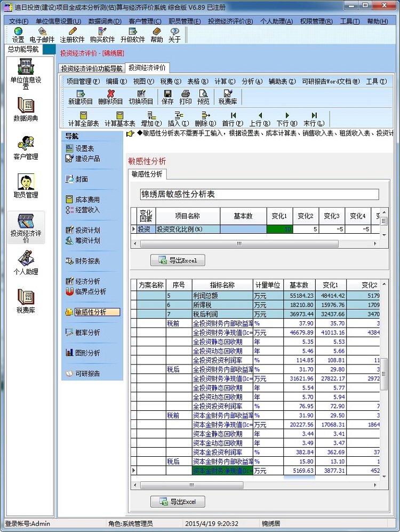Click the 删除项目 toolbar icon
This screenshot has height=532, width=400.
coord(110,97)
